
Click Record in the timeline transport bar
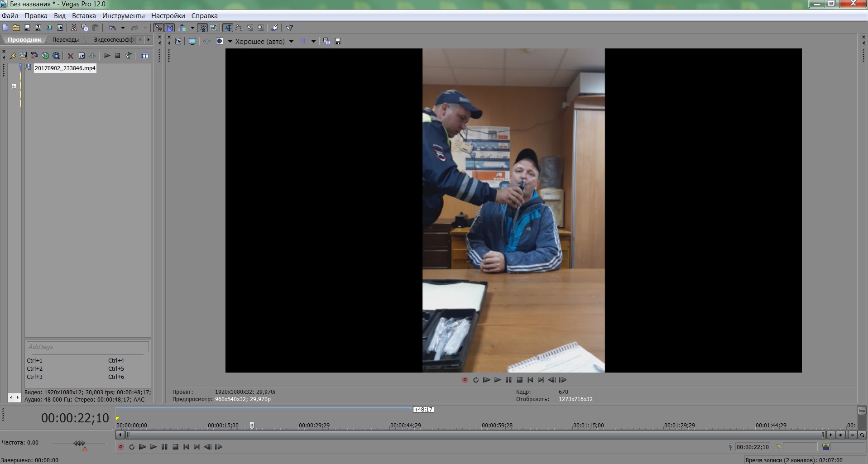click(121, 447)
